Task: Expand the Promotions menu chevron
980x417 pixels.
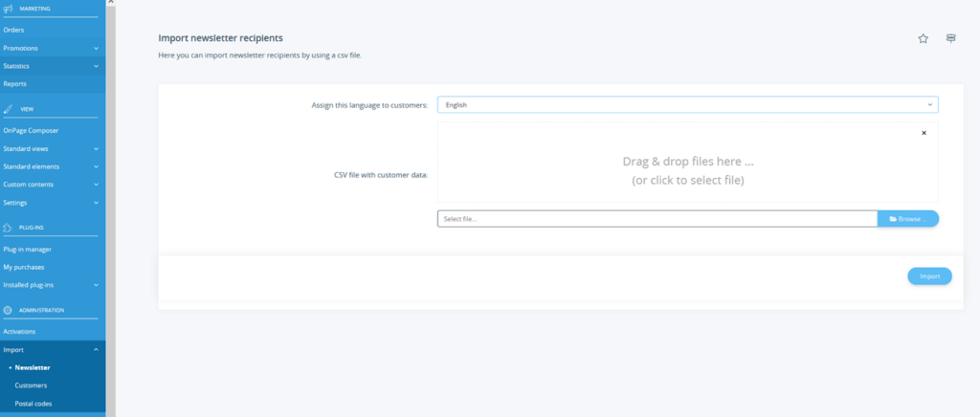Action: coord(96,48)
